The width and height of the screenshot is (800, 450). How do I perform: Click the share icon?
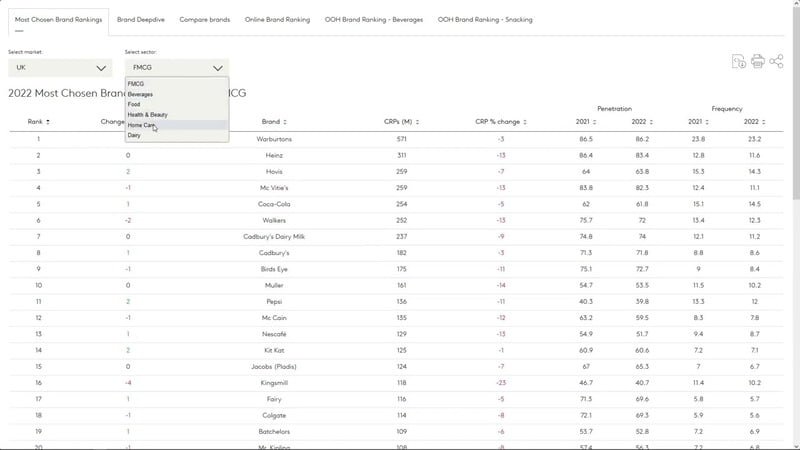tap(777, 62)
